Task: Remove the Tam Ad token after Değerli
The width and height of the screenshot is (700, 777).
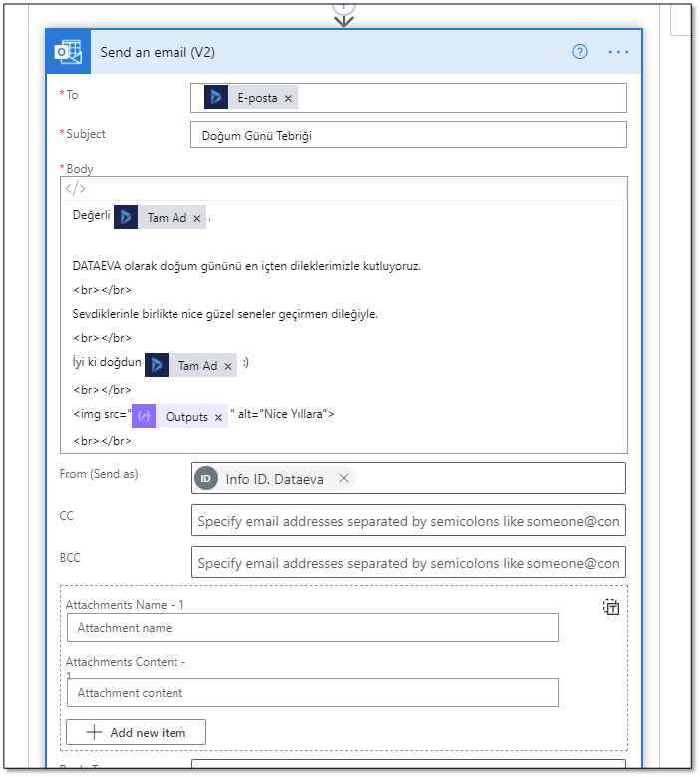Action: point(197,218)
